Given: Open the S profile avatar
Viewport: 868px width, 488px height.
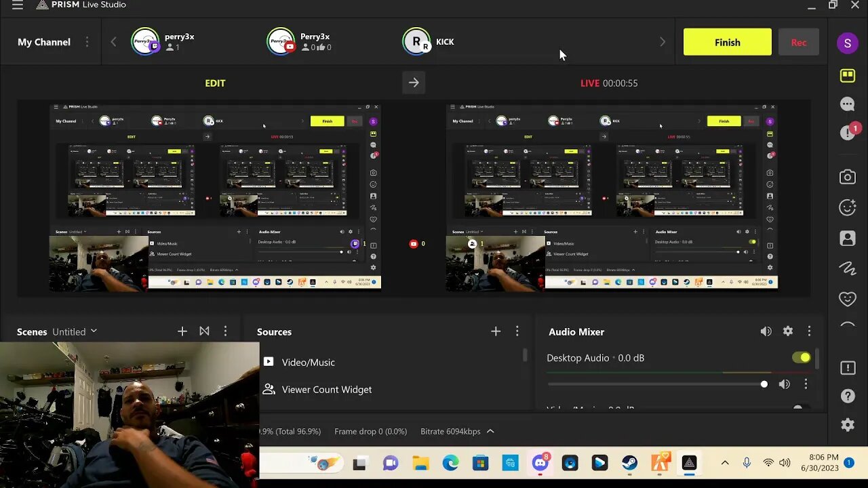Looking at the screenshot, I should tap(847, 44).
